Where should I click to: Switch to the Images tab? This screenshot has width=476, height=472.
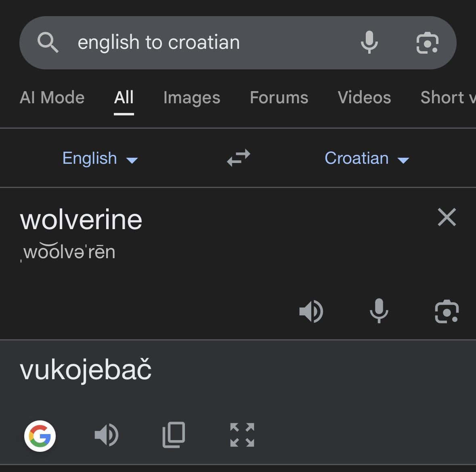click(192, 98)
